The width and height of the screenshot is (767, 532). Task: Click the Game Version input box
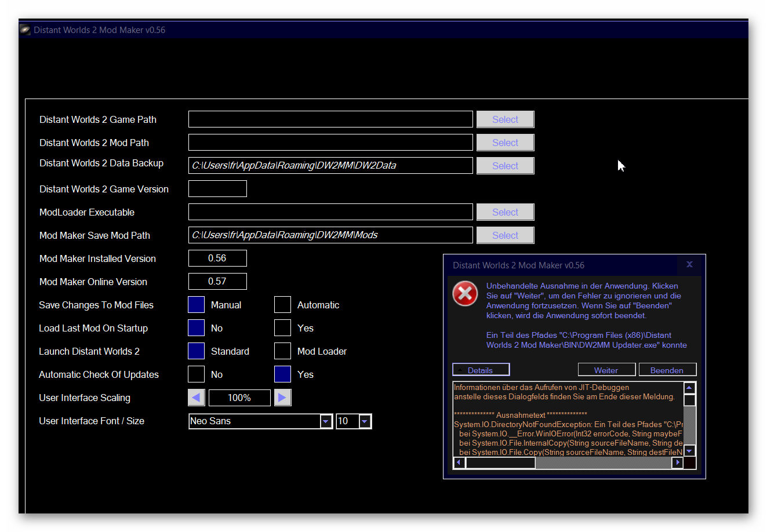(x=217, y=189)
